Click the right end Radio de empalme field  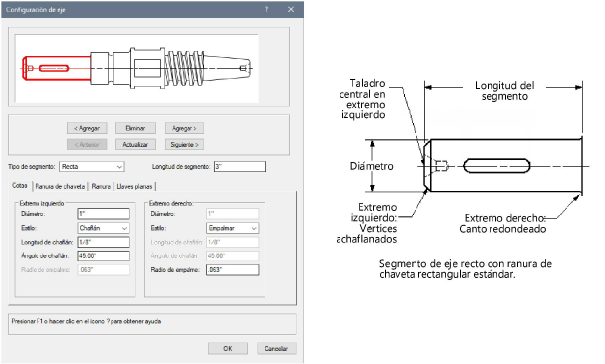232,270
